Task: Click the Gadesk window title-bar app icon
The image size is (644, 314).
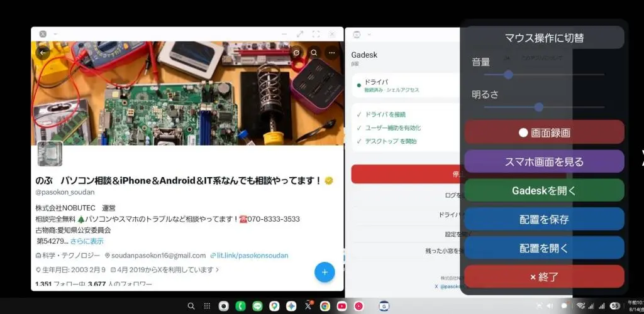Action: click(357, 35)
